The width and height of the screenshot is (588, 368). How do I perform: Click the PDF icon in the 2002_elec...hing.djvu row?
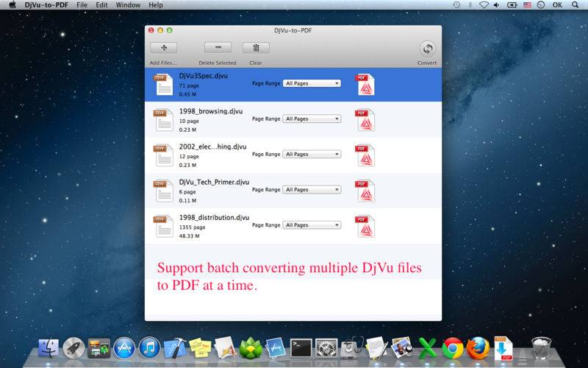click(x=365, y=155)
